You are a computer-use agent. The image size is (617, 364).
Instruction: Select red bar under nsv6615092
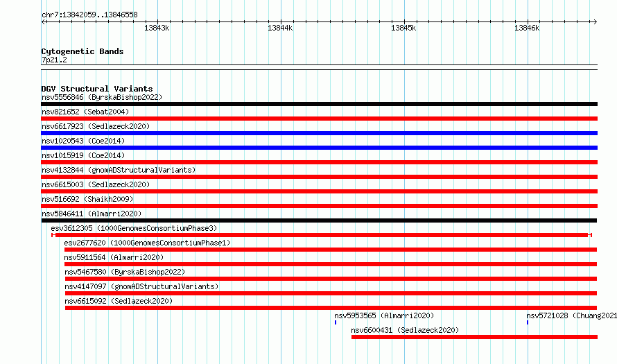331,308
